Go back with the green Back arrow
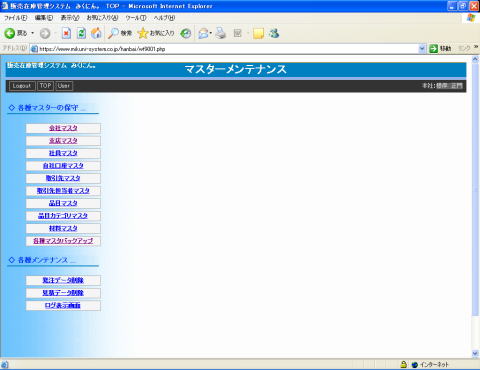The height and width of the screenshot is (370, 480). pyautogui.click(x=9, y=33)
